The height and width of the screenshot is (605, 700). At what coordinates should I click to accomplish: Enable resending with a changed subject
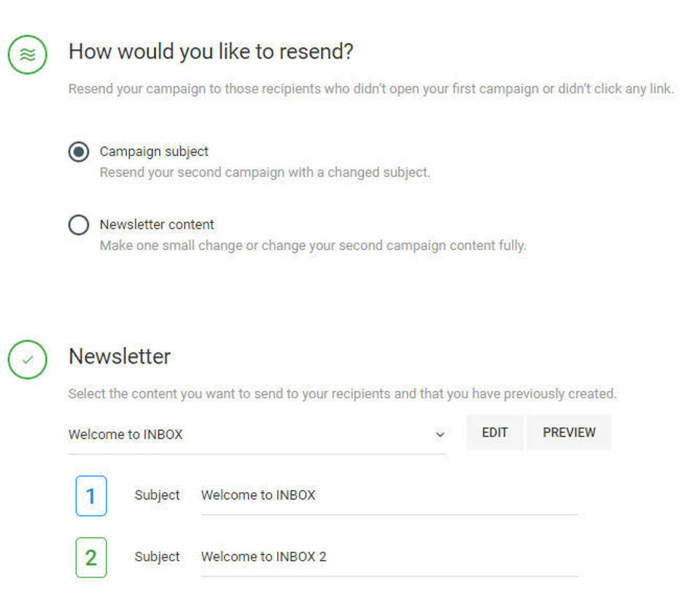78,152
